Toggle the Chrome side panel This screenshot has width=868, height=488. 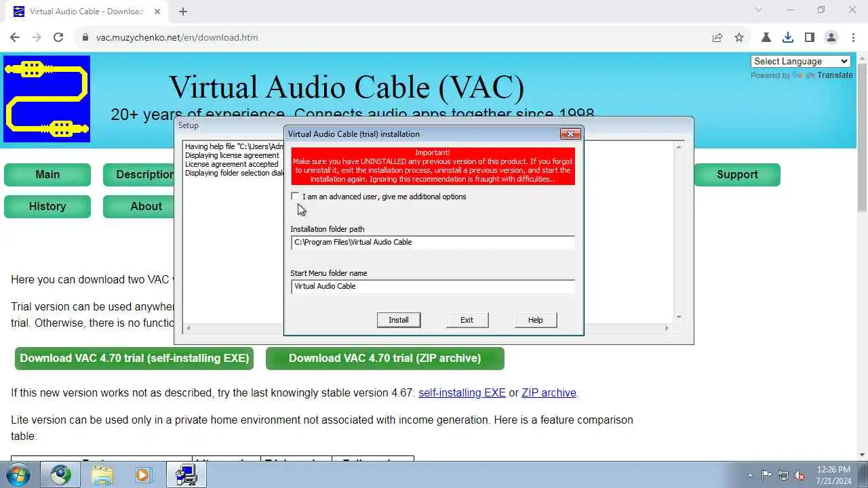point(810,37)
